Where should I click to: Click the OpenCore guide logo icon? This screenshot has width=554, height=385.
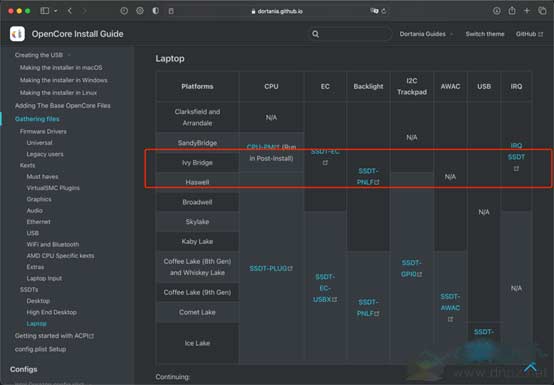click(17, 34)
